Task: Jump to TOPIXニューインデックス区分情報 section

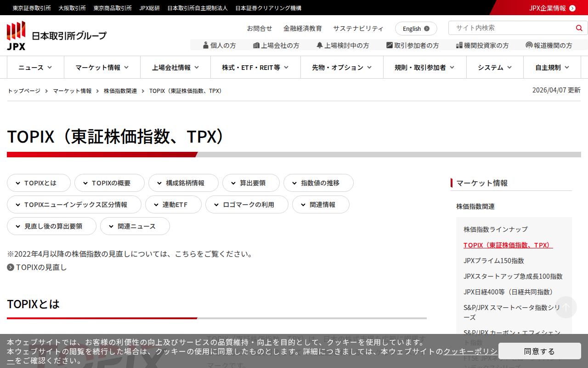Action: [x=74, y=205]
